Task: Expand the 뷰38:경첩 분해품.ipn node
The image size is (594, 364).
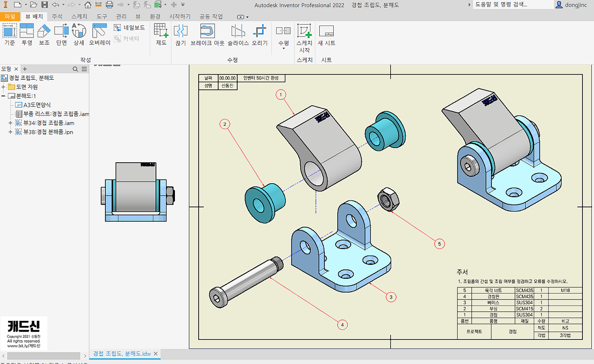Action: [x=10, y=132]
